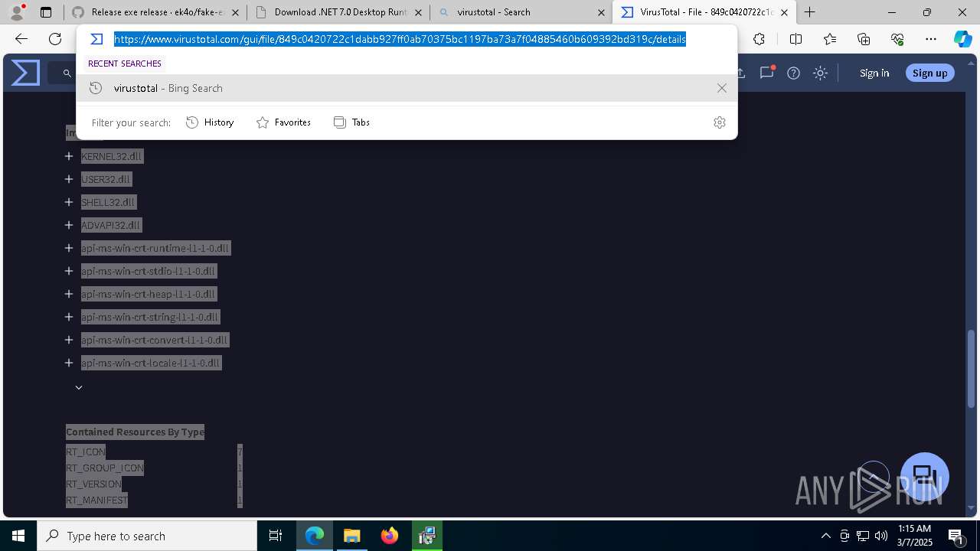Click the selected VirusTotal URL in address bar
Viewport: 980px width, 551px height.
pyautogui.click(x=400, y=39)
